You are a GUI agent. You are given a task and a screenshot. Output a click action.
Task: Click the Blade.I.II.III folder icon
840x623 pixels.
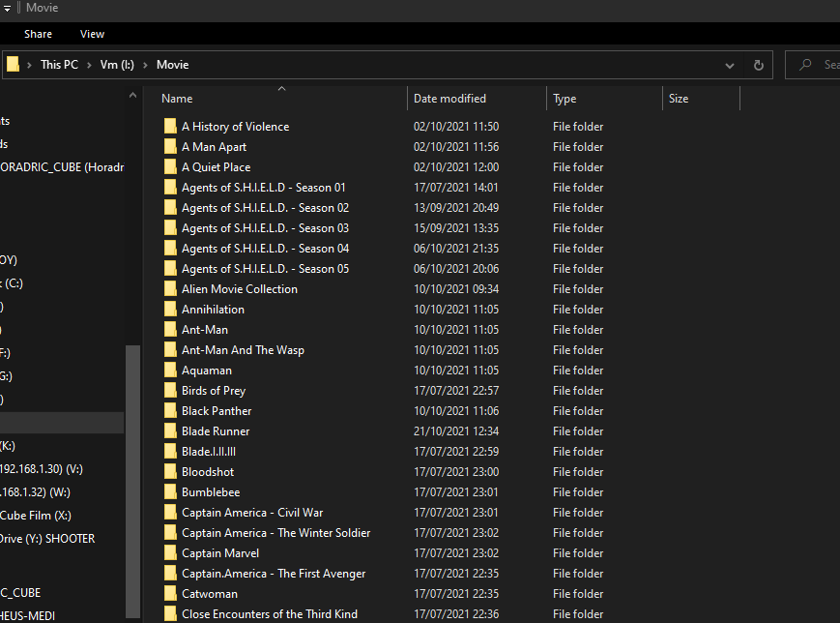click(170, 452)
